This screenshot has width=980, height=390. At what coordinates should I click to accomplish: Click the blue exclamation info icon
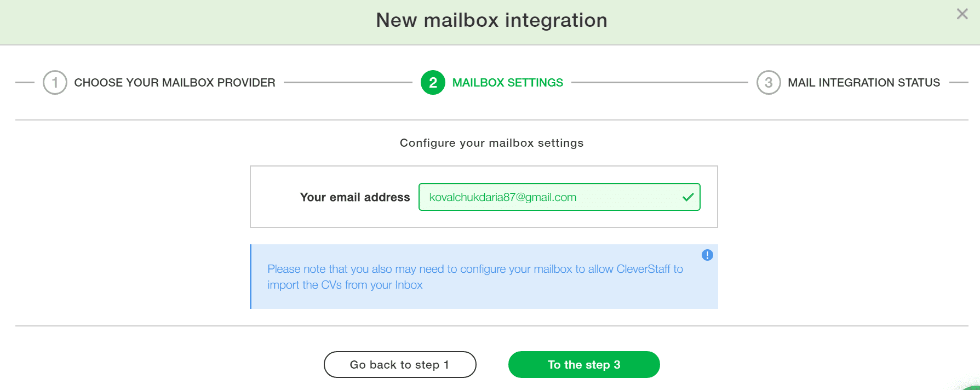(x=707, y=255)
